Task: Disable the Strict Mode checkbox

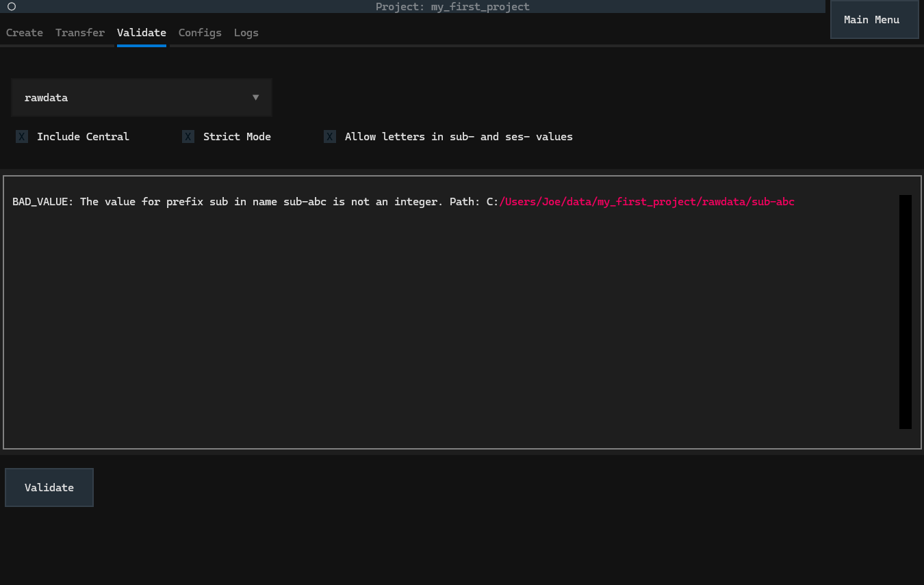Action: pos(188,137)
